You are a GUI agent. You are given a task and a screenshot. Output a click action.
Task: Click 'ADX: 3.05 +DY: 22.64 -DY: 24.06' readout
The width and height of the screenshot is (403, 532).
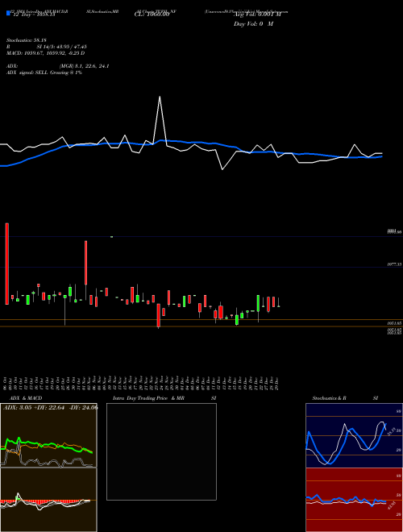click(50, 408)
